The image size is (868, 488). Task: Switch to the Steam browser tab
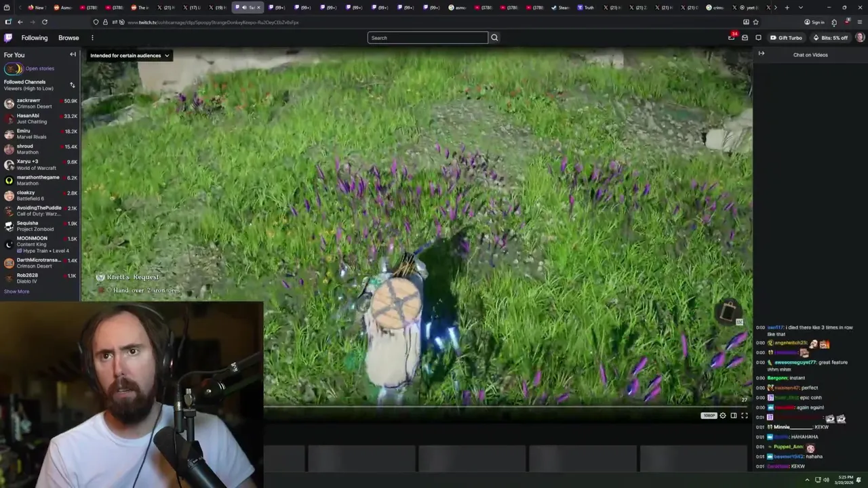pyautogui.click(x=560, y=7)
